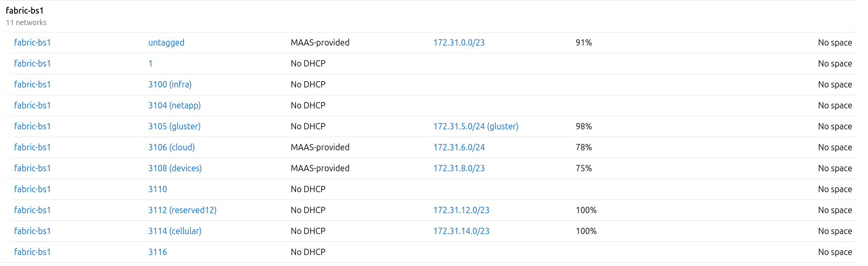The image size is (868, 266).
Task: Open the 3100 (infra) VLAN
Action: coord(170,85)
